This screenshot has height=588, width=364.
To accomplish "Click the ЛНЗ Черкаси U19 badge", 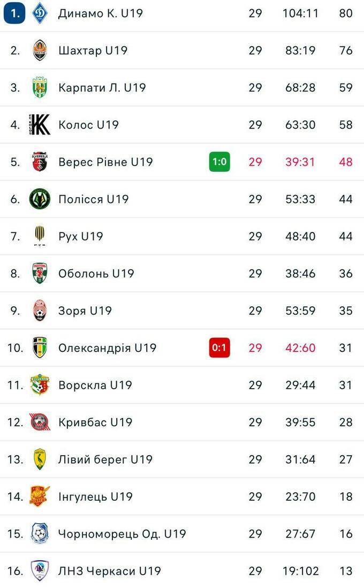I will click(x=40, y=571).
